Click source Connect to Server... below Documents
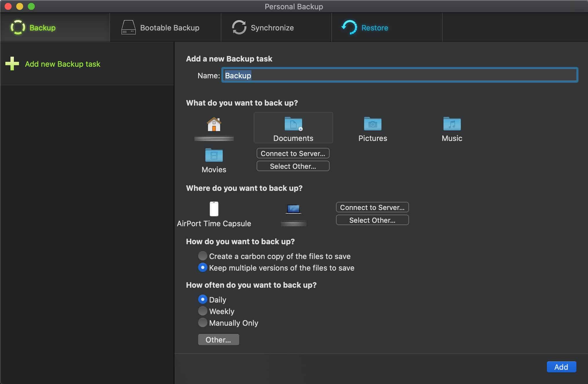Screen dimensions: 588x384 pos(293,153)
